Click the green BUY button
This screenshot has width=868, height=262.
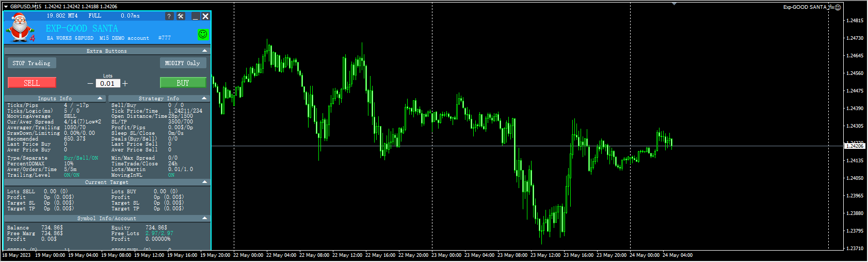click(183, 83)
